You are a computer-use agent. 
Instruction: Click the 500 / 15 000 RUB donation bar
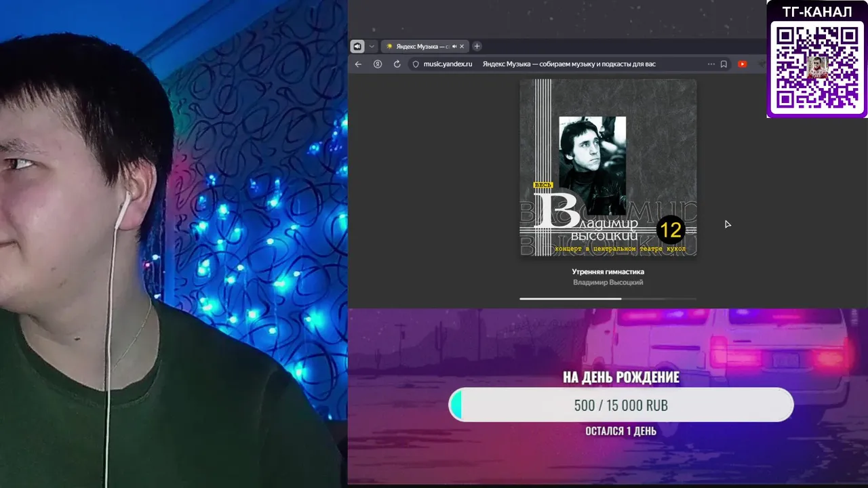[x=620, y=405]
